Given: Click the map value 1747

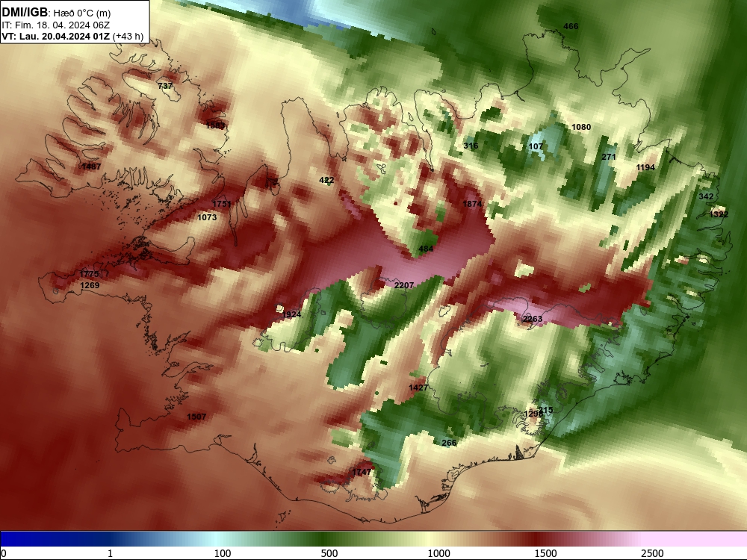Looking at the screenshot, I should pos(362,472).
